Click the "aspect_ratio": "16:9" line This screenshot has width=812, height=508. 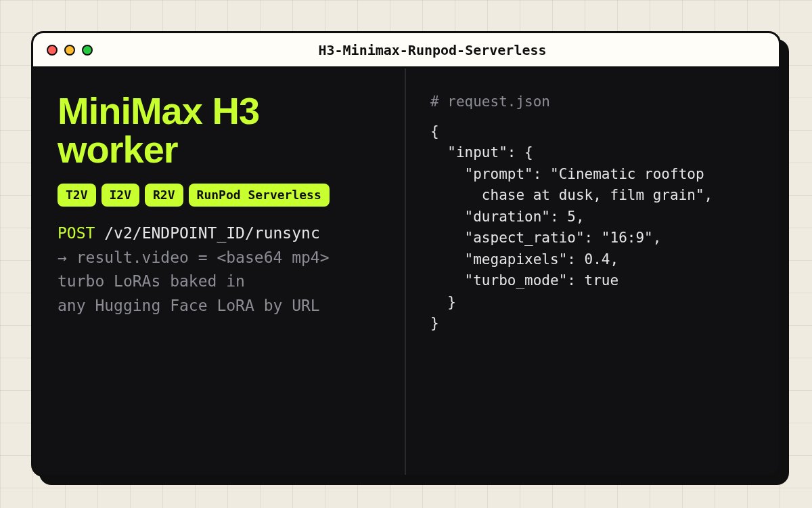(x=562, y=238)
